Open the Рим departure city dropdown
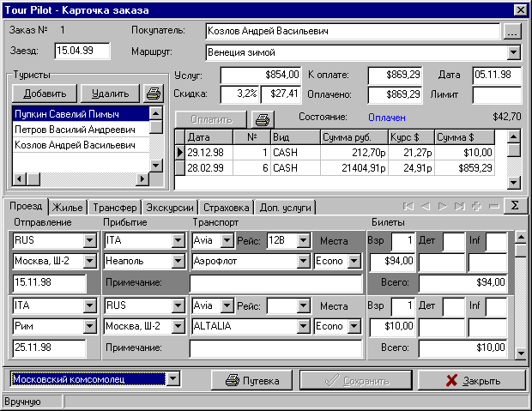This screenshot has height=411, width=532. [90, 326]
